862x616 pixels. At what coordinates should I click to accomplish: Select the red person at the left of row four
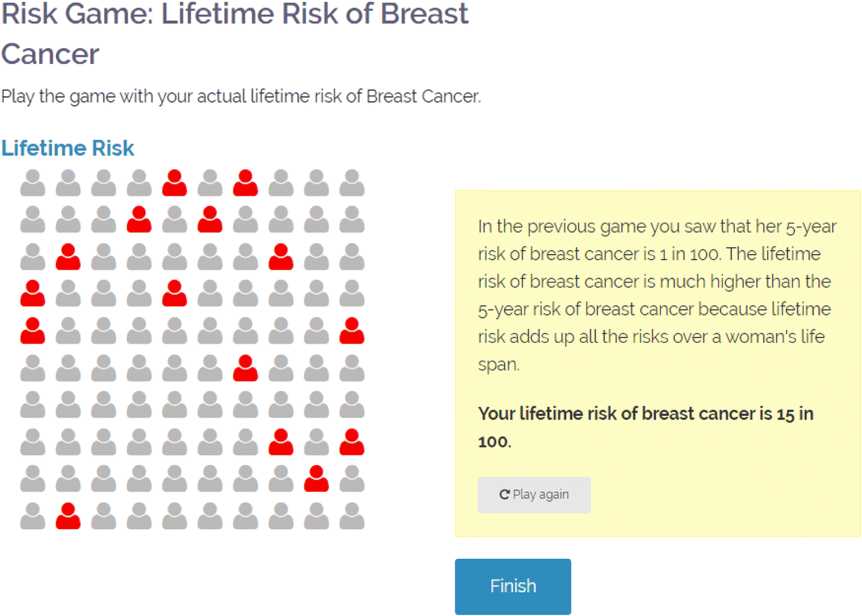coord(33,294)
